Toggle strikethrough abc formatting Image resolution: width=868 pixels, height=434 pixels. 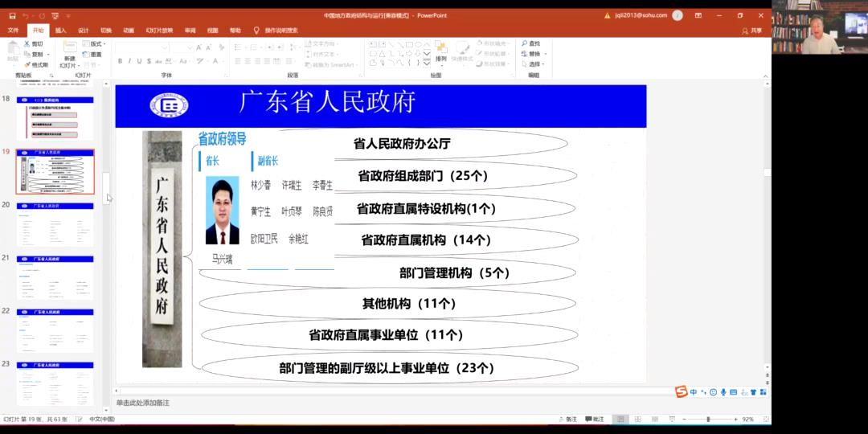tap(159, 61)
